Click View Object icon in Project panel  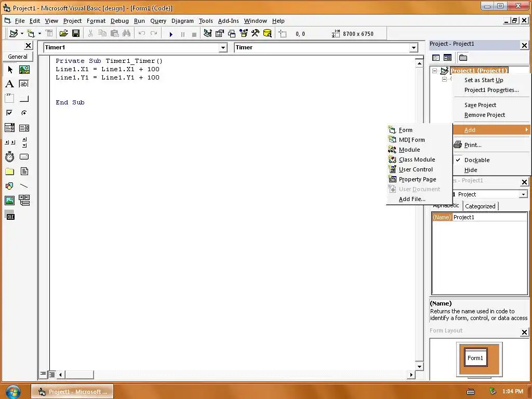pos(447,58)
